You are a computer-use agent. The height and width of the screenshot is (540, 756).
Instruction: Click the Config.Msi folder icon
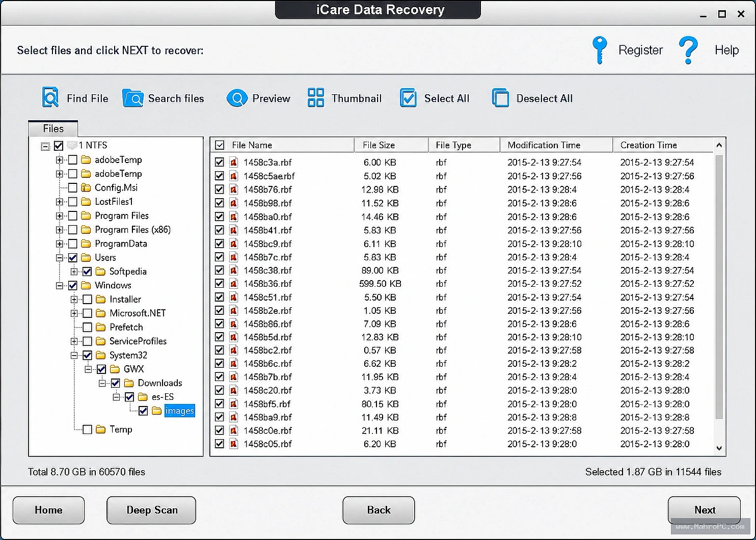pos(86,187)
